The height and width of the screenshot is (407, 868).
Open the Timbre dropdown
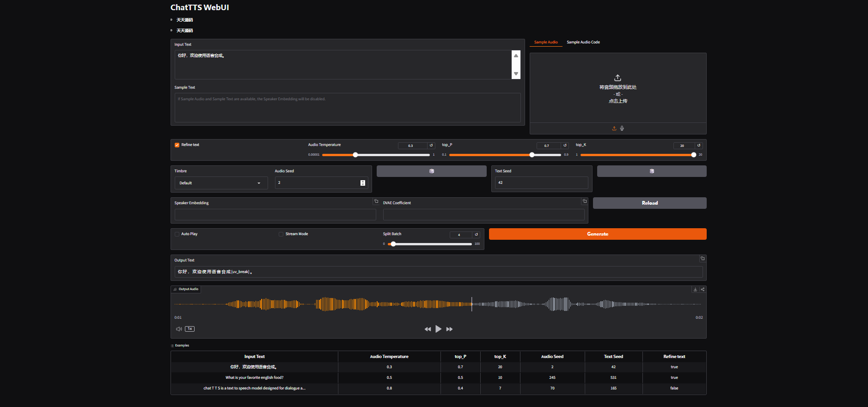pyautogui.click(x=221, y=183)
